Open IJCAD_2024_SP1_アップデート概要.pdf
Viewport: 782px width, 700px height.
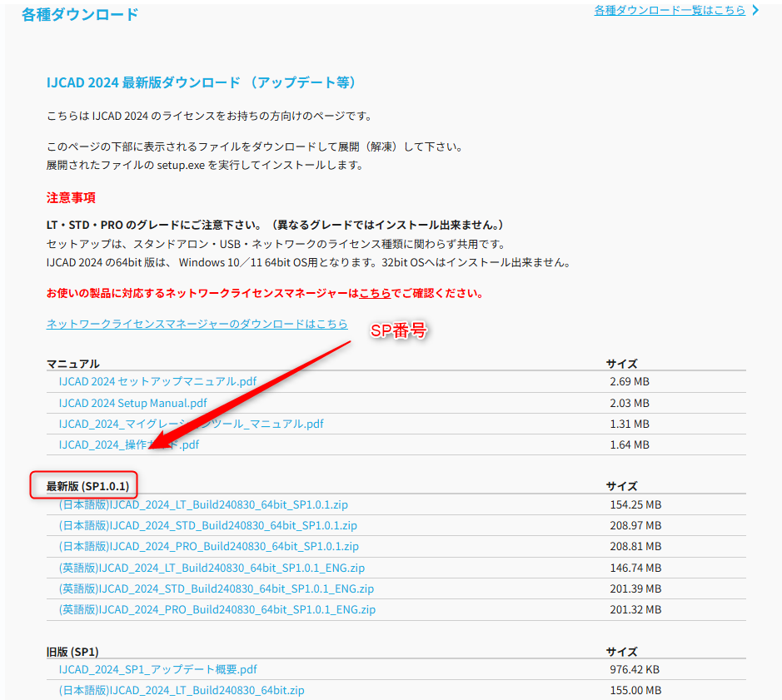coord(157,669)
